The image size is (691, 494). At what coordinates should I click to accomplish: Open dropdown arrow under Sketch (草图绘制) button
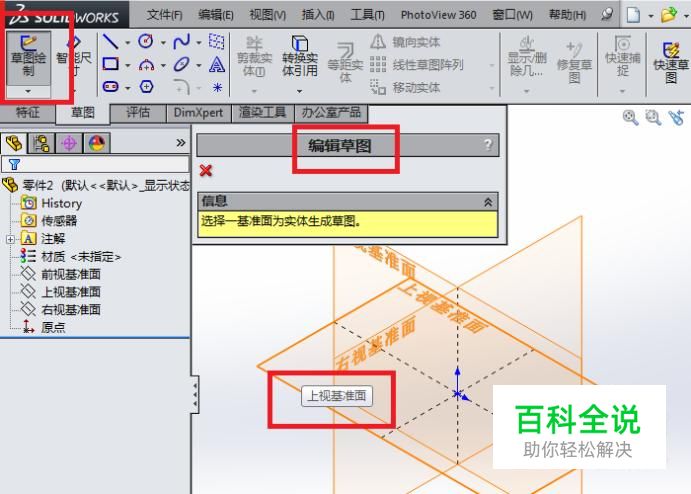(x=28, y=91)
